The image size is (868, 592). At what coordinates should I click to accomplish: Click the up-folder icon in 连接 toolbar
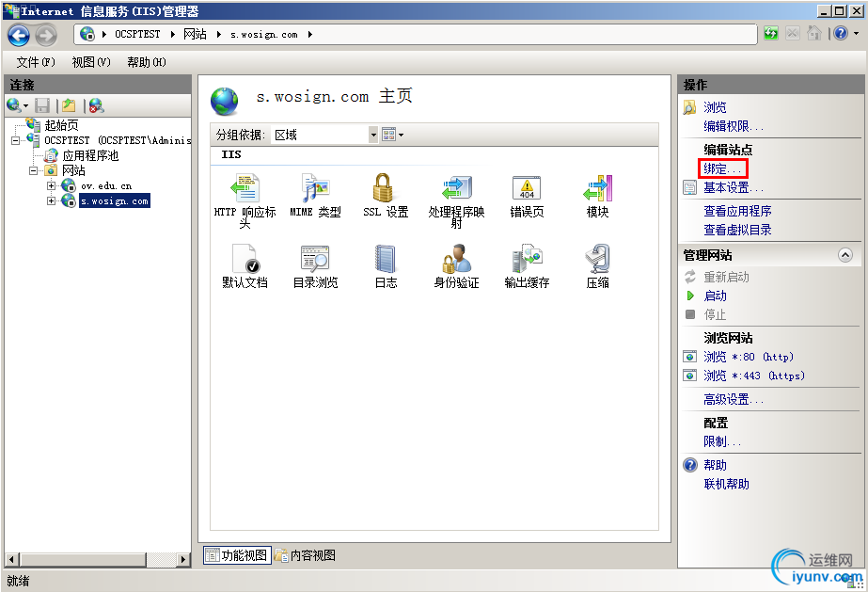[69, 105]
